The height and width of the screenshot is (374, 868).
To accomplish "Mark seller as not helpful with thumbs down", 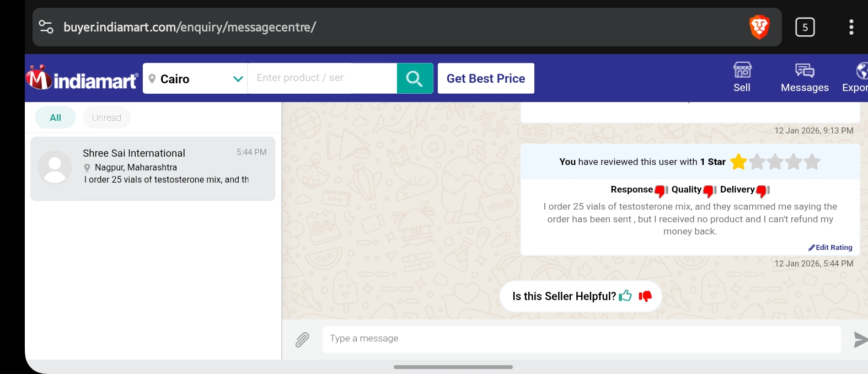I will [x=645, y=296].
